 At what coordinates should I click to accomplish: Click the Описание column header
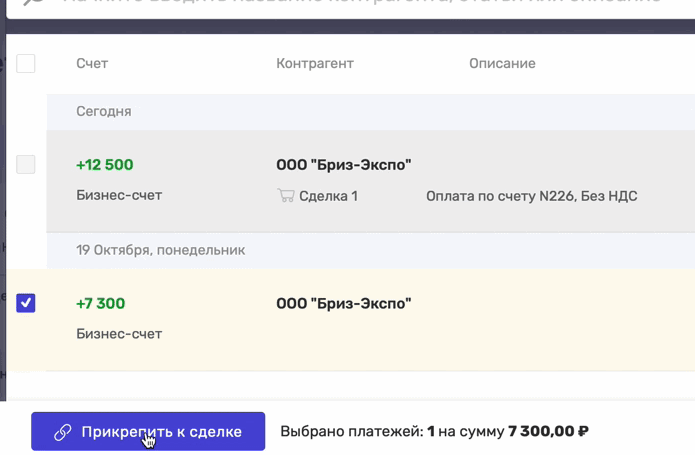(x=502, y=63)
